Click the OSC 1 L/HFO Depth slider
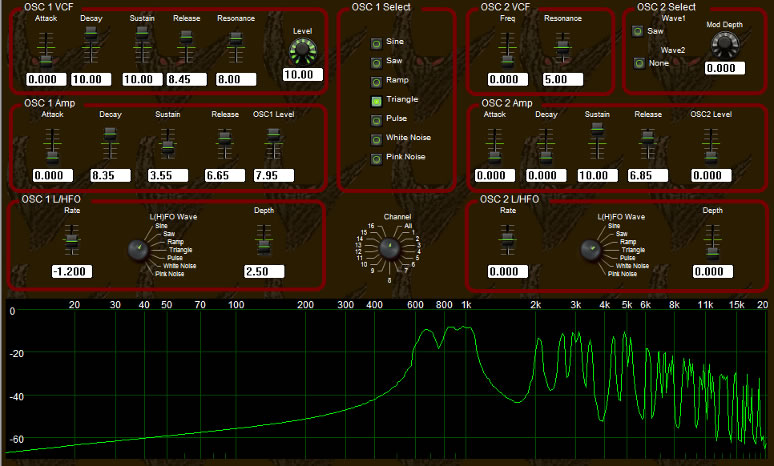 (x=264, y=240)
